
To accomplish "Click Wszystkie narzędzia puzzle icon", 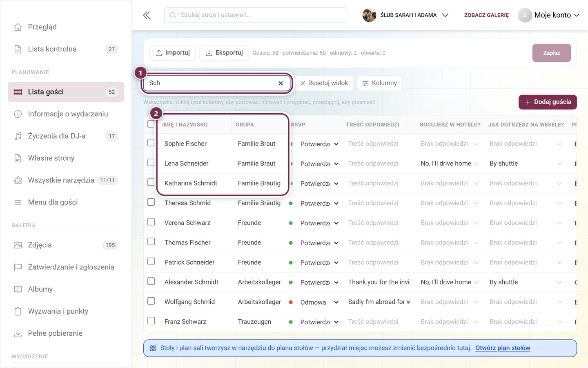I will click(18, 180).
